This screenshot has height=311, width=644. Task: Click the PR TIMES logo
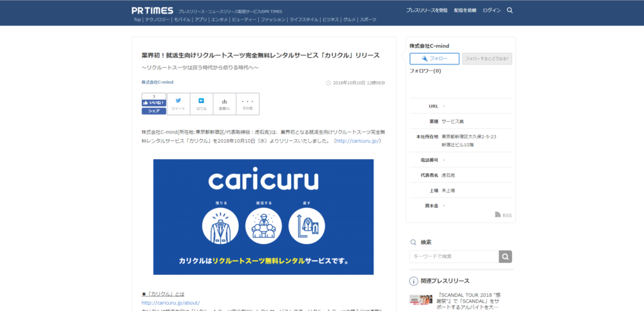tap(153, 11)
